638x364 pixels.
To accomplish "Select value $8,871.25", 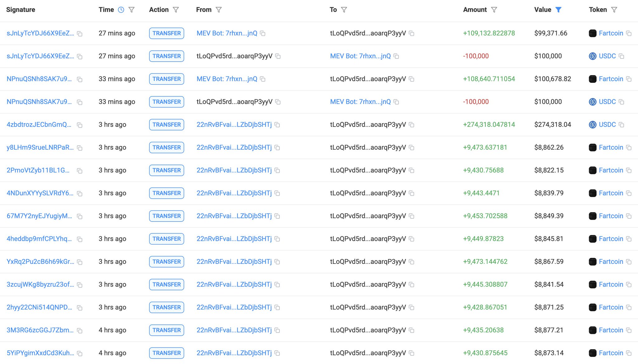I will [x=549, y=307].
